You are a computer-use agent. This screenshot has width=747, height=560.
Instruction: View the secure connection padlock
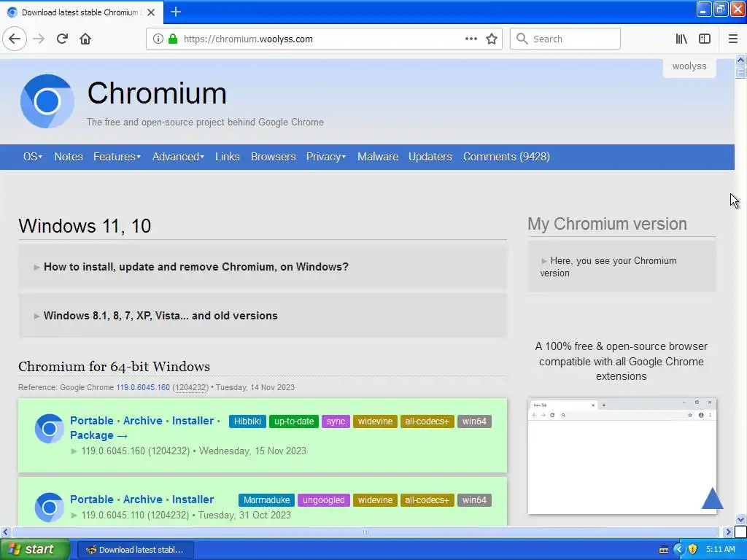(x=172, y=39)
